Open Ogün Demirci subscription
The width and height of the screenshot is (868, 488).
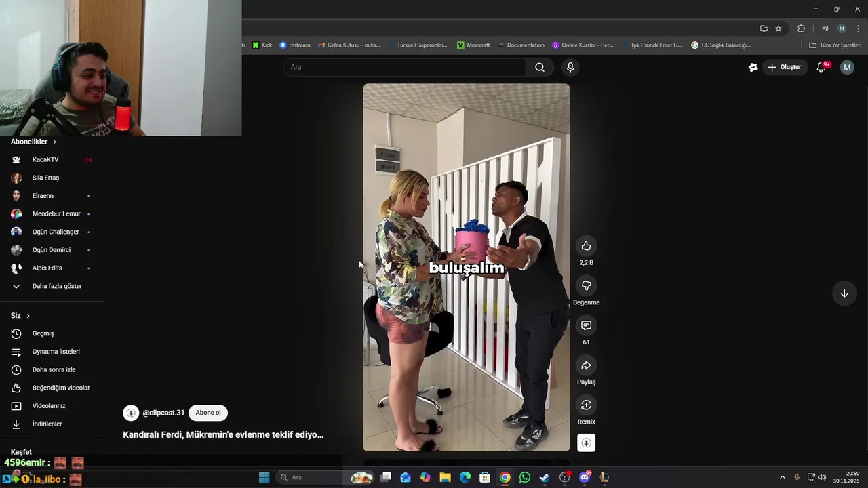[x=52, y=250]
